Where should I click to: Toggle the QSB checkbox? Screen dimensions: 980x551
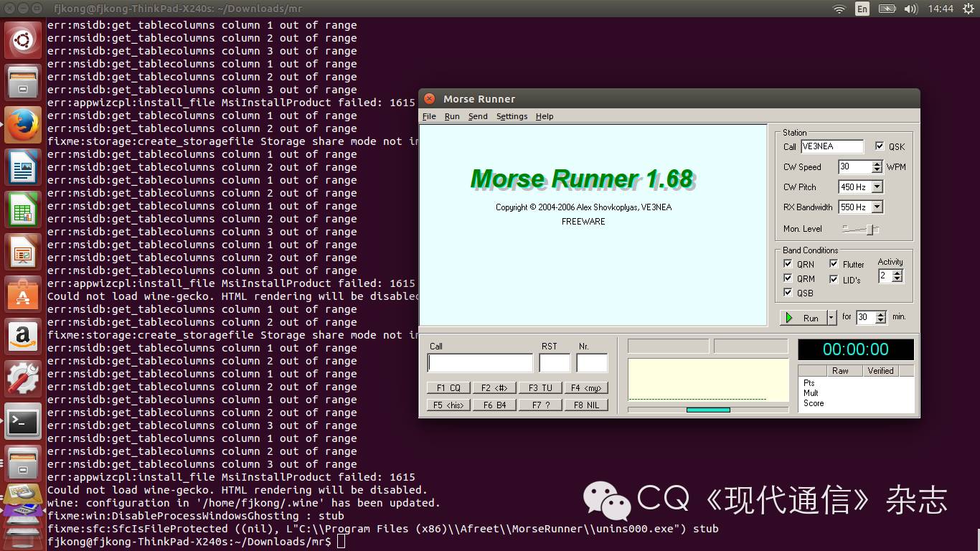[788, 293]
